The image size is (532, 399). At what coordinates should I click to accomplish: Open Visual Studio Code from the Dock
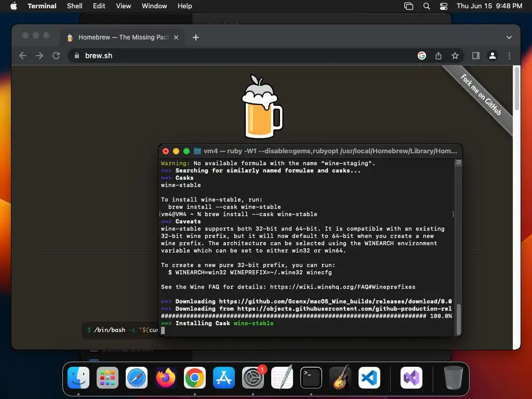click(369, 378)
